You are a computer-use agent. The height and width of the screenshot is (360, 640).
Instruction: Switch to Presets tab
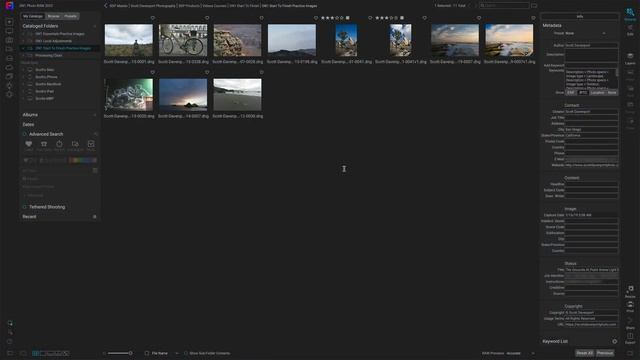point(71,16)
